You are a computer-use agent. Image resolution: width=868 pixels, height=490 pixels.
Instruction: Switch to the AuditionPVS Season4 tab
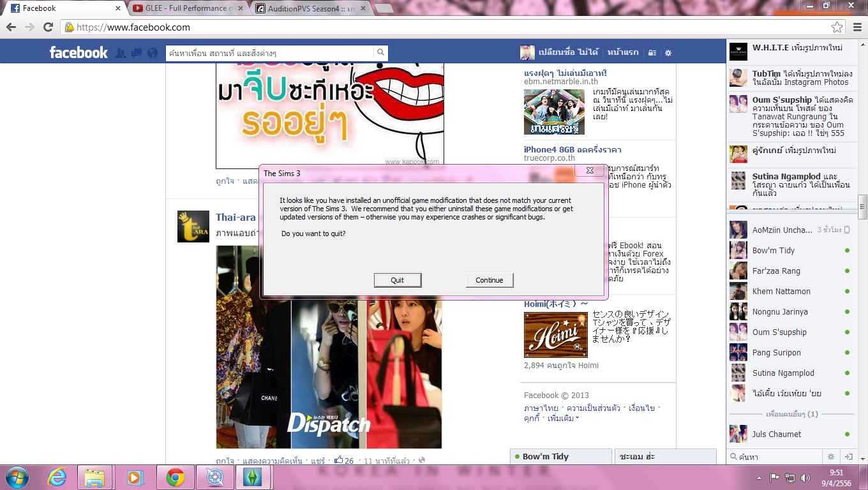pos(309,8)
